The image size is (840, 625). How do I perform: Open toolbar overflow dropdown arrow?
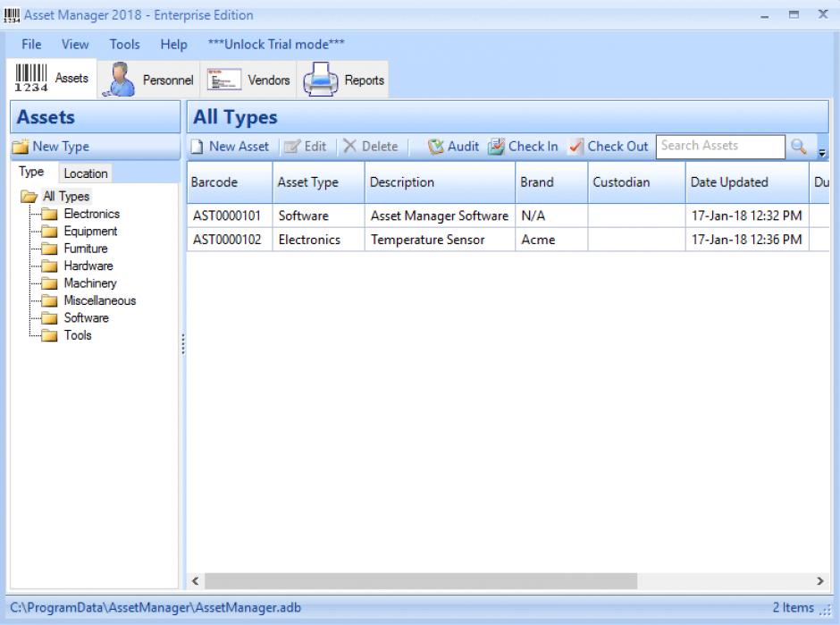tap(822, 153)
